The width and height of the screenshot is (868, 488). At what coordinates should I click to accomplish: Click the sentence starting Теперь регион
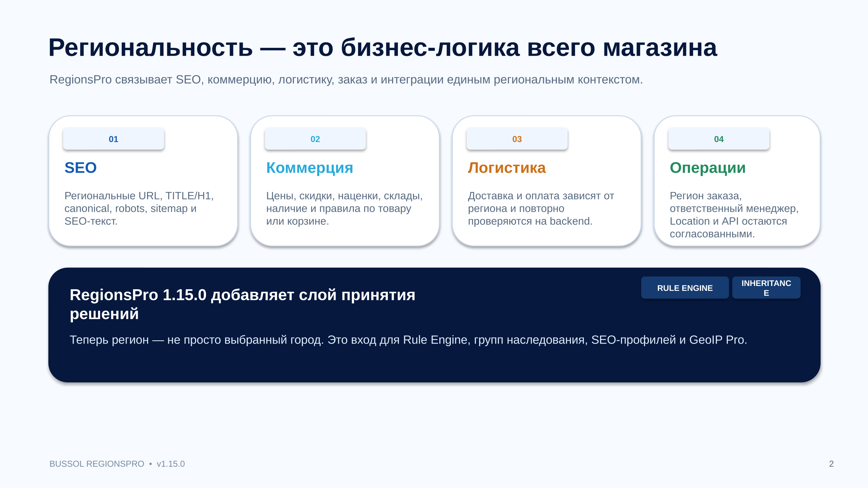408,340
